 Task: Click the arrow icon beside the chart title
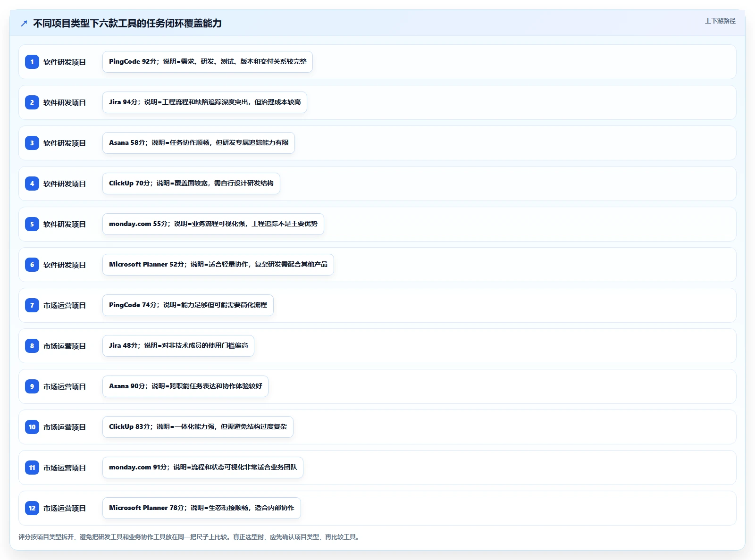click(24, 23)
